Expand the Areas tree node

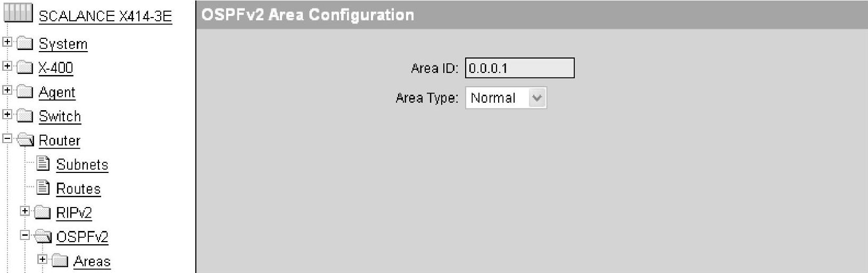(x=42, y=259)
